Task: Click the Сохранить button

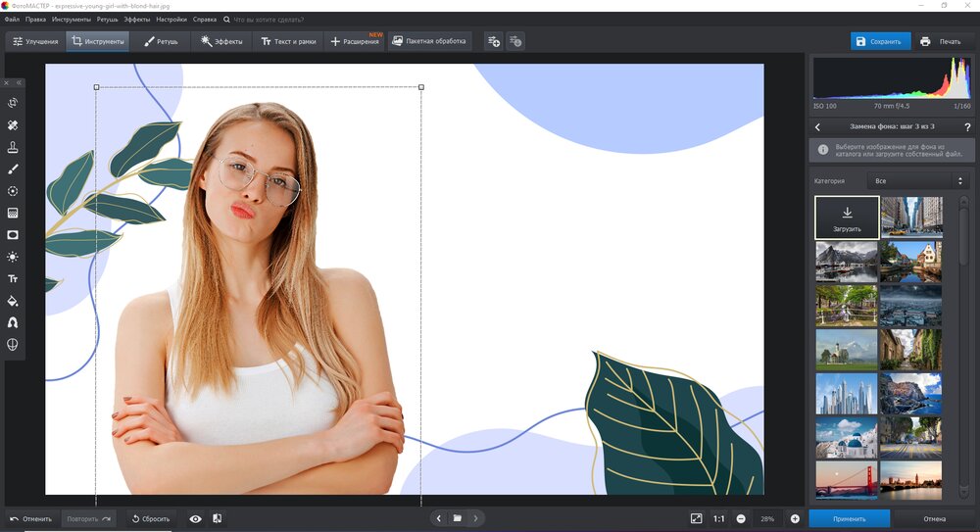Action: (880, 41)
